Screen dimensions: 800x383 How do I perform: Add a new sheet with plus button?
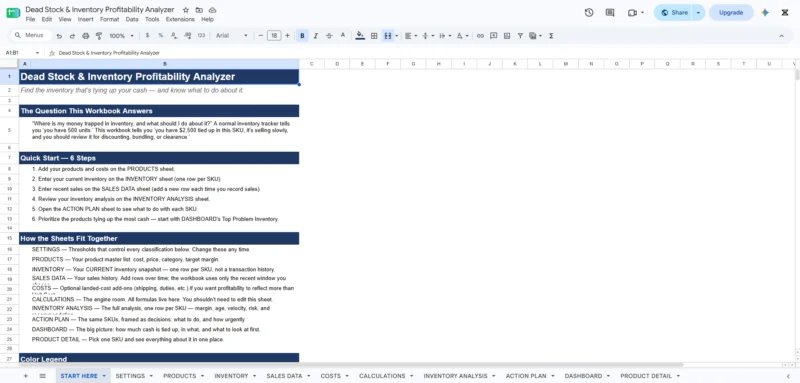[26, 376]
